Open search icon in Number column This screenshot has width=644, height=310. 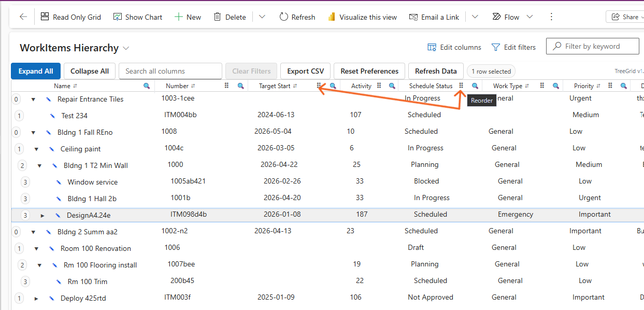tap(241, 86)
